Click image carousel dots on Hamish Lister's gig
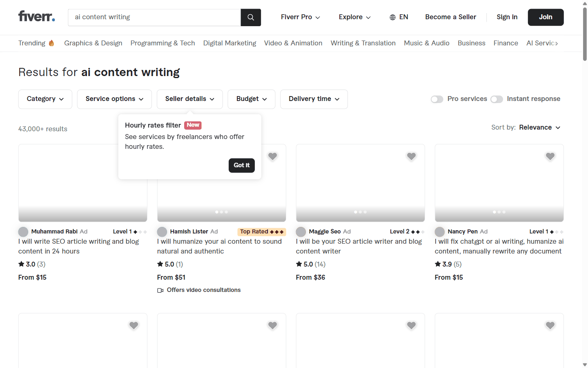 pyautogui.click(x=222, y=212)
